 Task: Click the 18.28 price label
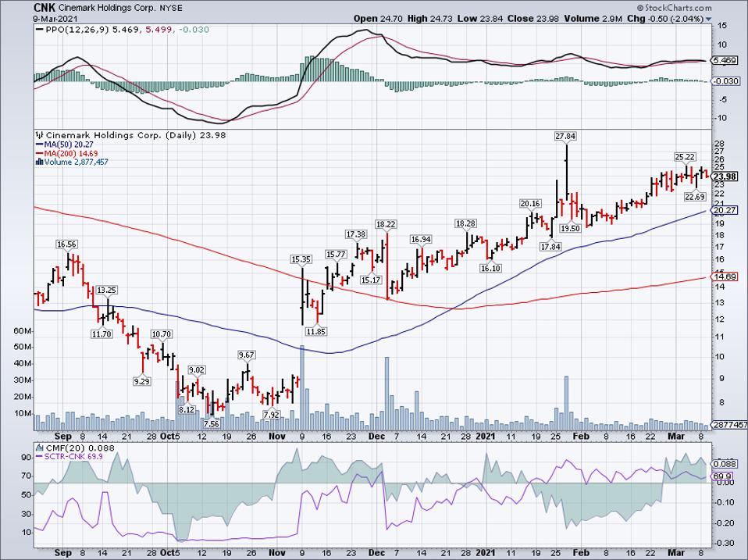tap(465, 223)
